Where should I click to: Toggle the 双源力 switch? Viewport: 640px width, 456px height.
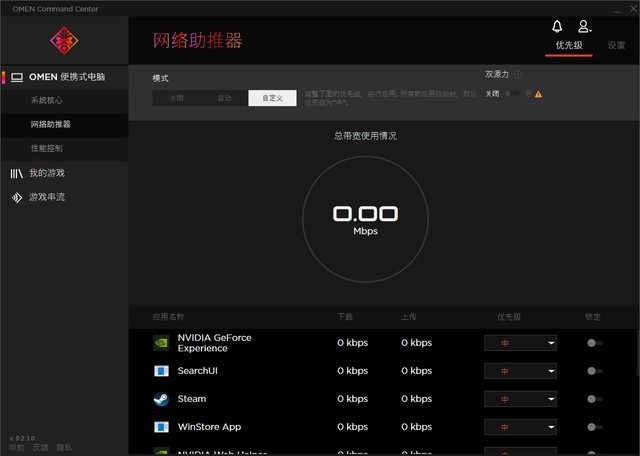(512, 93)
